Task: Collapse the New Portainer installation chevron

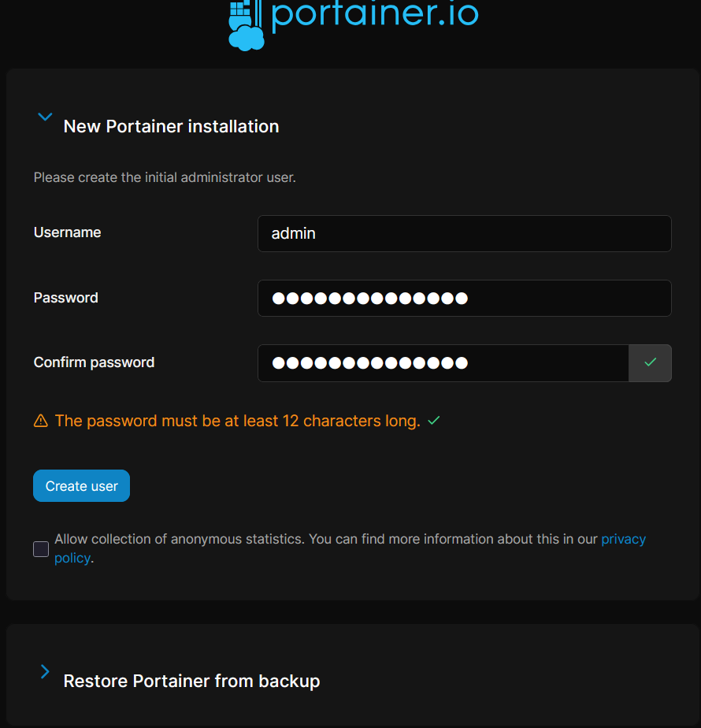Action: coord(45,117)
